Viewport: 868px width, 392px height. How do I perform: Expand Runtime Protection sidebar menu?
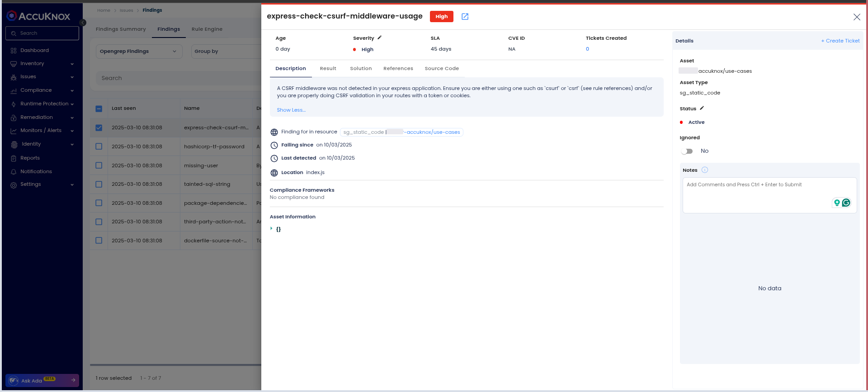(72, 104)
